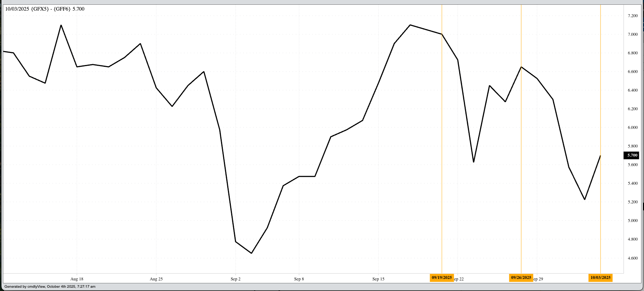Click the orange 09/26/2025 date marker label

click(x=521, y=278)
